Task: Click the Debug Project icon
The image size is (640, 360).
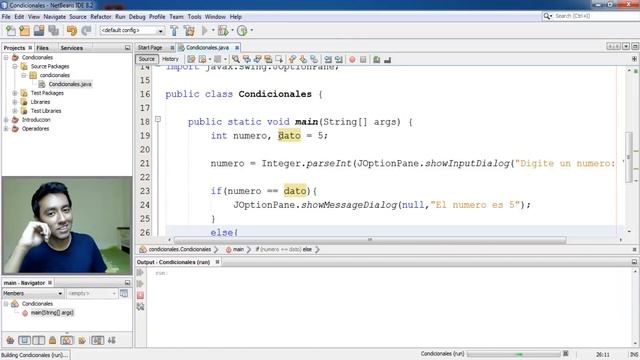Action: click(x=223, y=31)
